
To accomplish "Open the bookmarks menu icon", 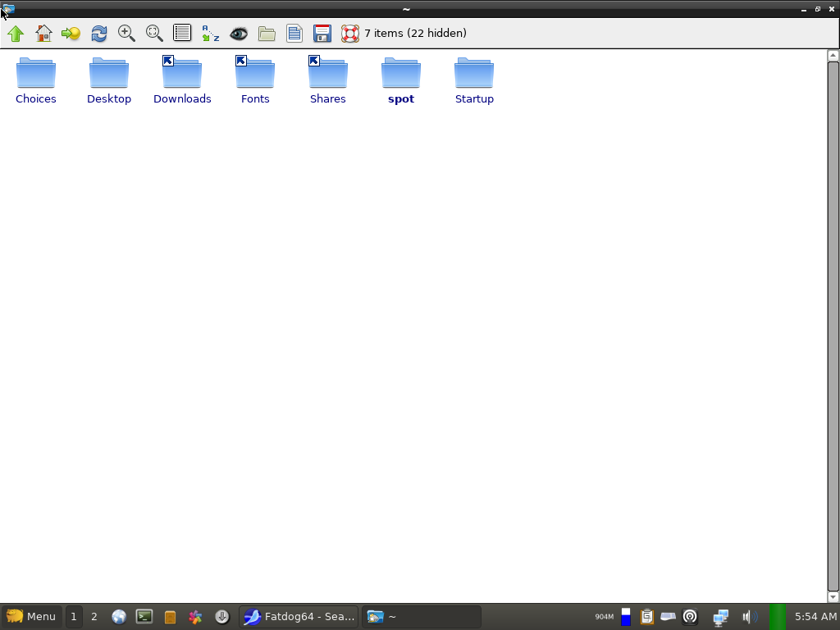I will click(x=71, y=34).
